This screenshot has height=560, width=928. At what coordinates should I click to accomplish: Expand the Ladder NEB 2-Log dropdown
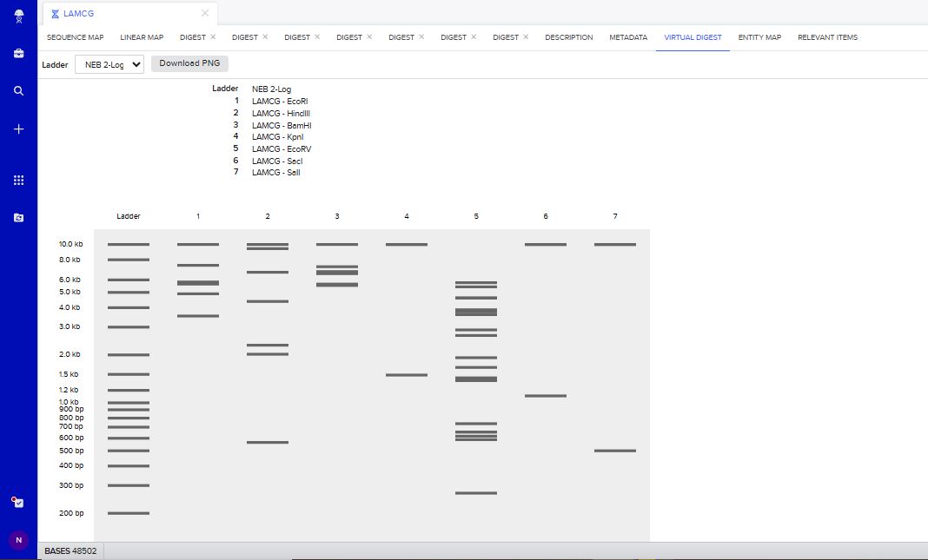[x=109, y=64]
